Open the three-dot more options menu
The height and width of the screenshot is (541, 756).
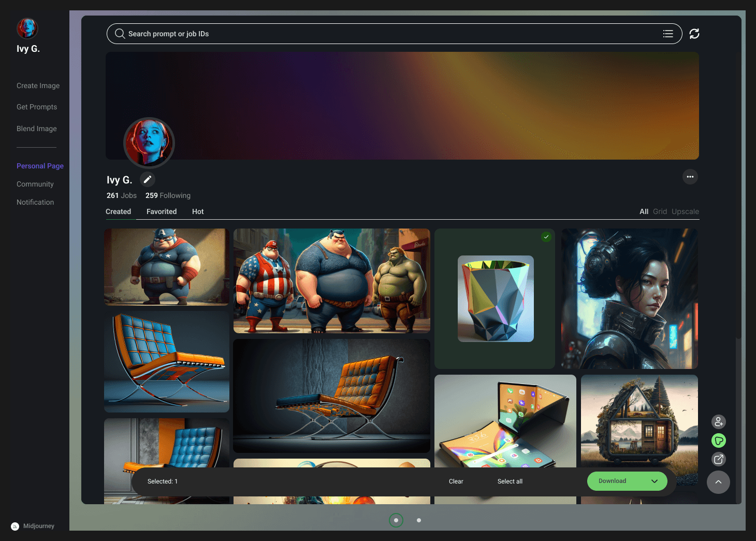coord(690,177)
